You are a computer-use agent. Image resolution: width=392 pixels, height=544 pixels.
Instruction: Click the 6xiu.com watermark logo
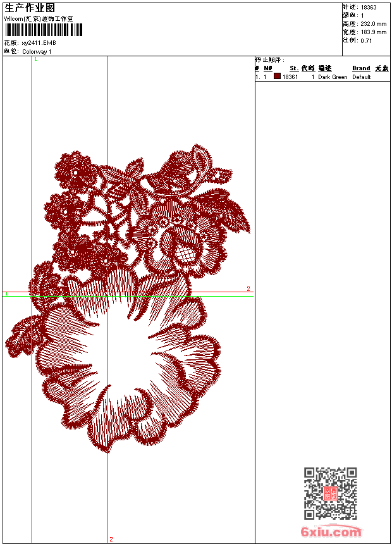[331, 531]
